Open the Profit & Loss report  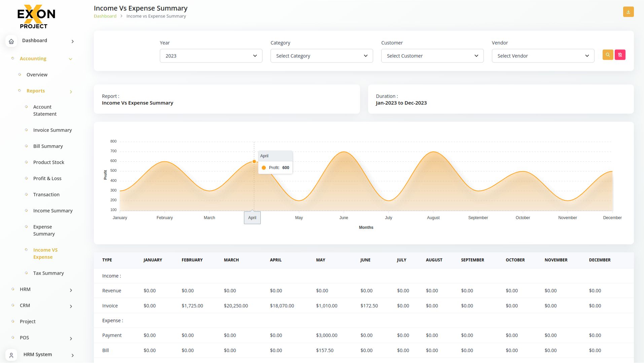(x=47, y=178)
